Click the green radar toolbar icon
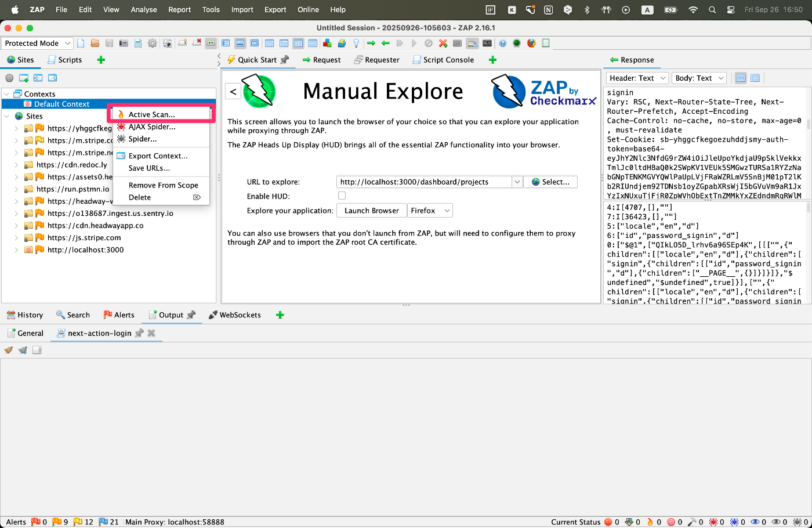This screenshot has height=528, width=812. click(517, 43)
